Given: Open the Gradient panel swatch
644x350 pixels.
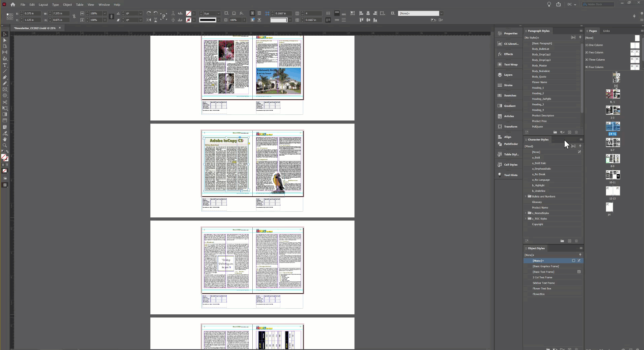Looking at the screenshot, I should tap(508, 106).
